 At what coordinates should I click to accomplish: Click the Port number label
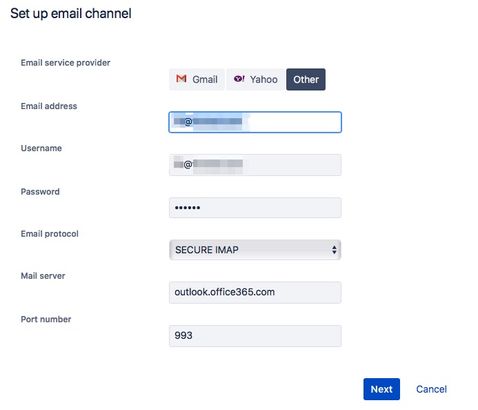[46, 319]
